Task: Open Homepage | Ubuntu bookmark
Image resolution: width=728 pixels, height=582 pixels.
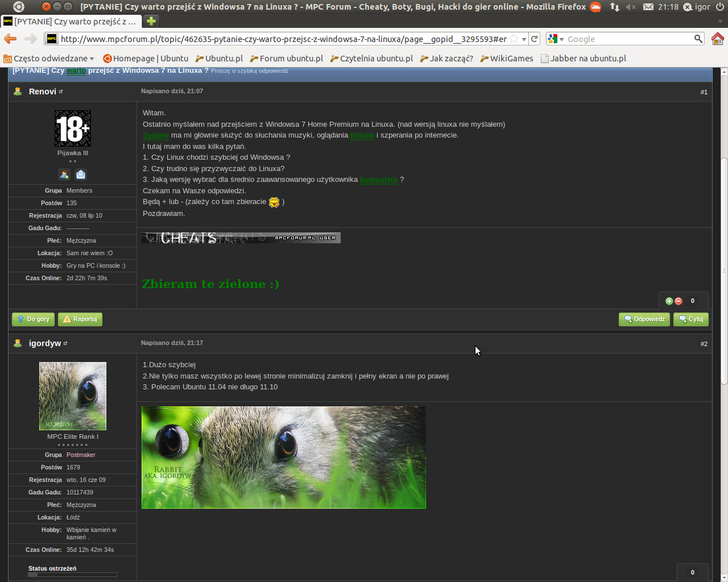Action: (146, 59)
